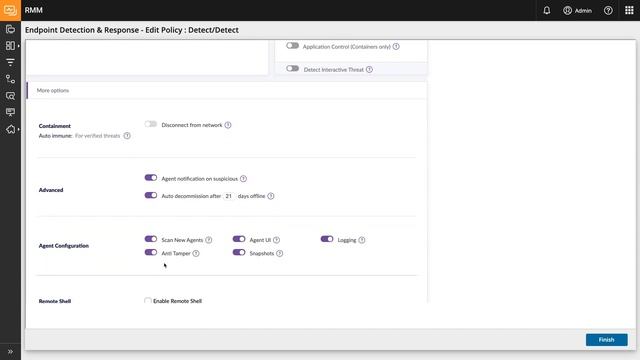Collapse the More options section
The width and height of the screenshot is (640, 360).
pos(227,90)
